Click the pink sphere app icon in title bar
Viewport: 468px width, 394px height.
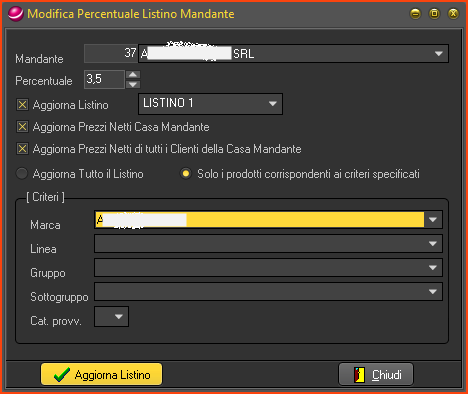(x=15, y=14)
